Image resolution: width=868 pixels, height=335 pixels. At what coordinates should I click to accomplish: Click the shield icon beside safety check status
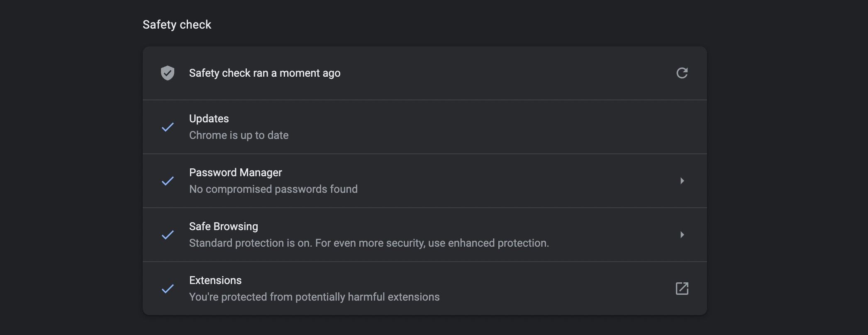[x=168, y=73]
